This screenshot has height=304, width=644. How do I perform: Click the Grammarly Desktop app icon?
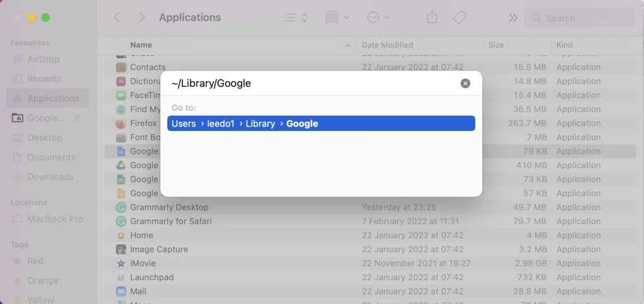pyautogui.click(x=121, y=208)
